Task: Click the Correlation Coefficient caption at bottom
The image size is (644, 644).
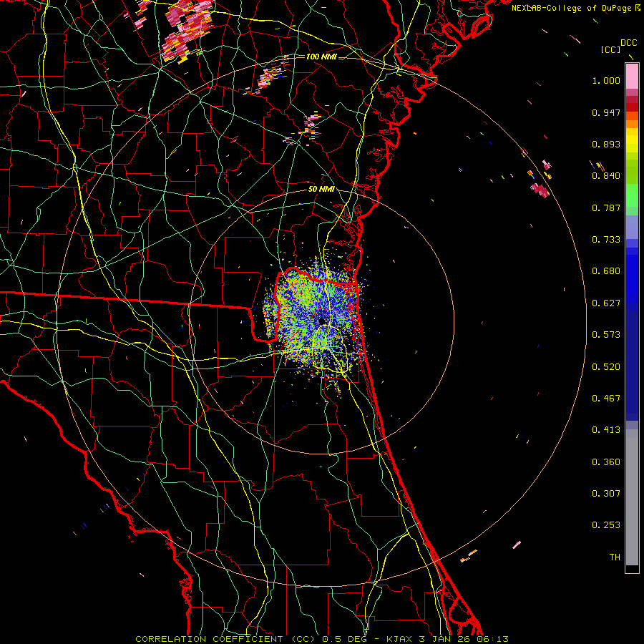Action: pyautogui.click(x=322, y=639)
